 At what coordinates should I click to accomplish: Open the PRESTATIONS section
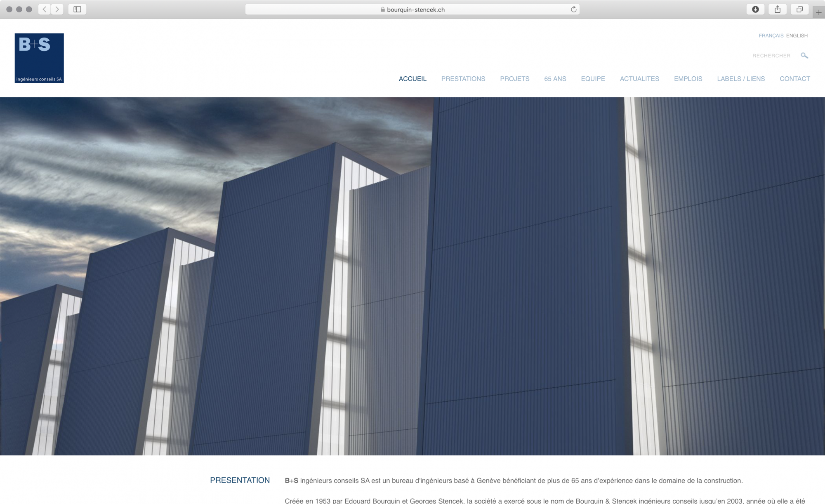[x=463, y=79]
